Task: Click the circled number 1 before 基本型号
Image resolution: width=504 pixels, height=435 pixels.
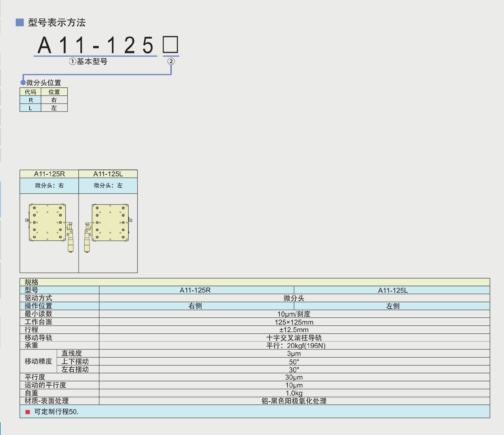Action: click(x=73, y=61)
